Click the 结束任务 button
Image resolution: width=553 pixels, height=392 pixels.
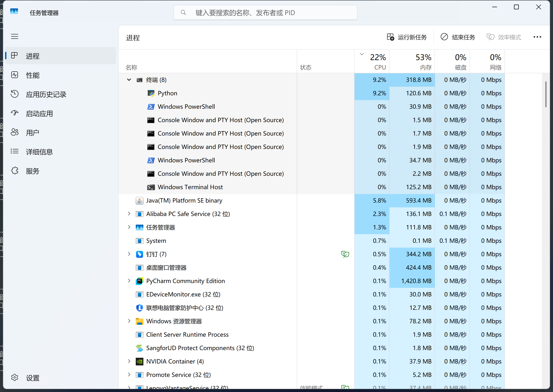(458, 37)
